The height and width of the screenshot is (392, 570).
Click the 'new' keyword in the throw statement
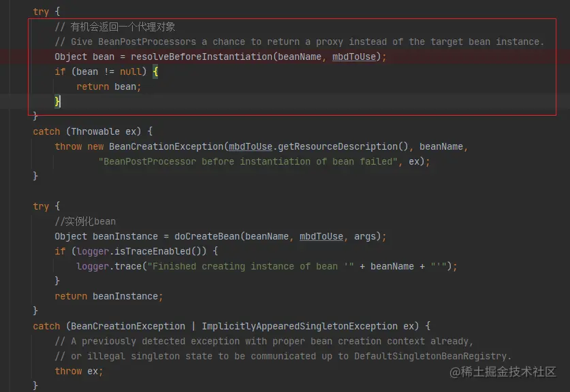pos(95,147)
